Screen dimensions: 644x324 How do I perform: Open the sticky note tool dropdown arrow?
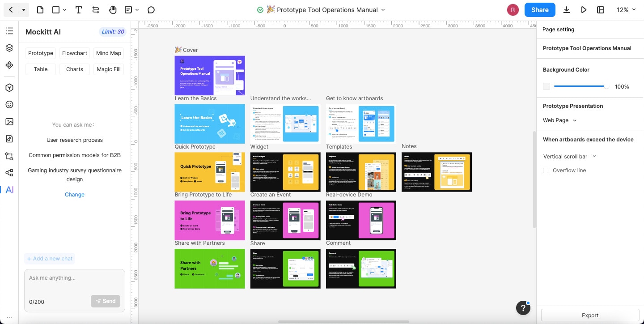pyautogui.click(x=137, y=10)
